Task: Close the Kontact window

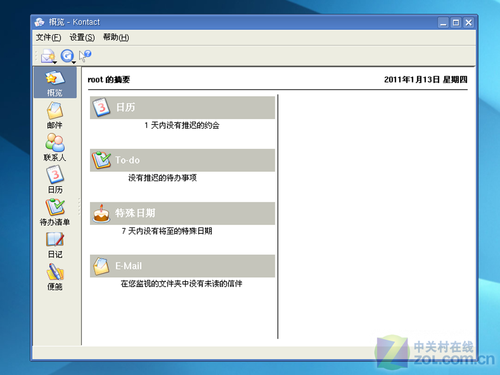Action: pos(469,23)
